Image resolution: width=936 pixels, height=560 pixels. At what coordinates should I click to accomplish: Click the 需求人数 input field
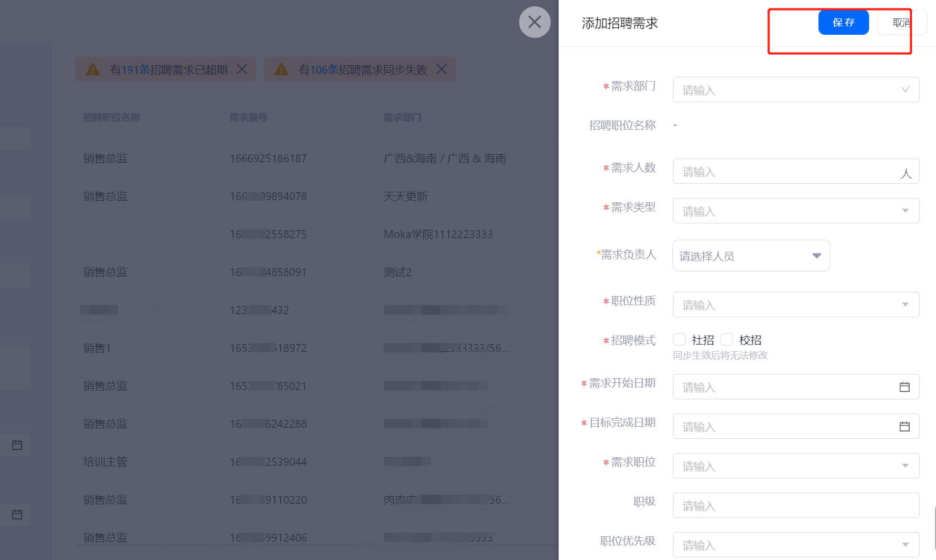point(796,171)
